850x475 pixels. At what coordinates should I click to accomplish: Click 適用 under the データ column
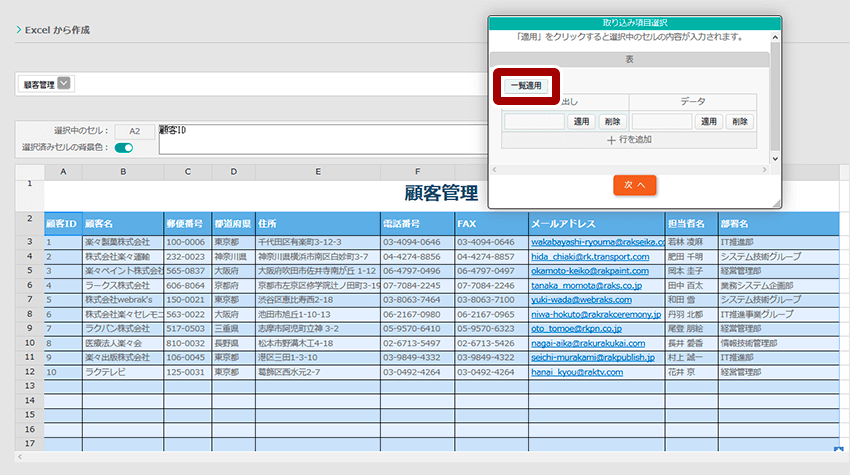709,121
